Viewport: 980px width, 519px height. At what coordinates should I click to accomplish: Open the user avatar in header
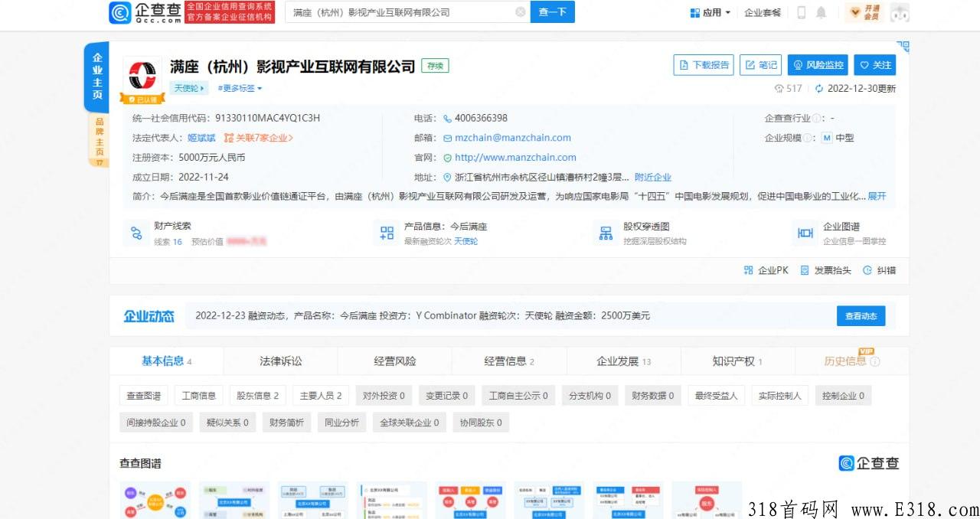(900, 12)
